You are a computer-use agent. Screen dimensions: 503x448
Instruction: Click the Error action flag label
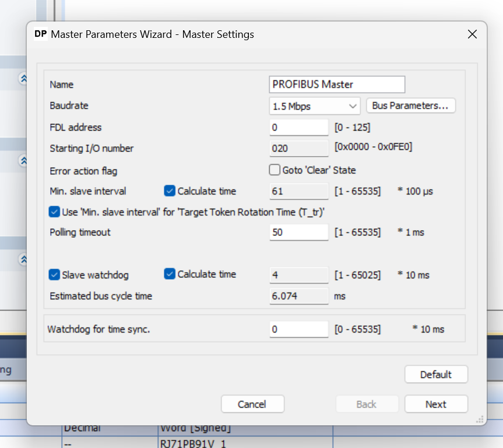click(83, 171)
